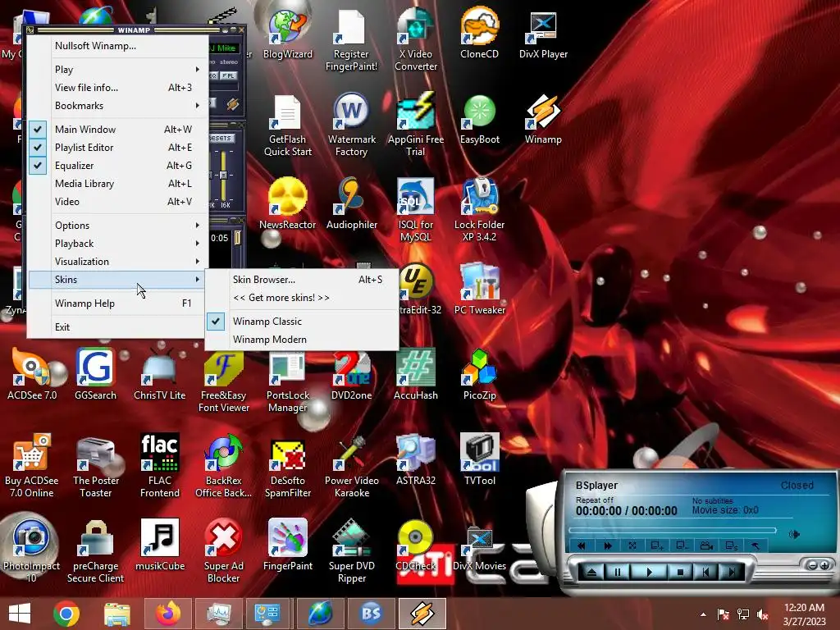Uncheck Playlist Editor in the Winamp menu
Image resolution: width=840 pixels, height=630 pixels.
point(116,148)
